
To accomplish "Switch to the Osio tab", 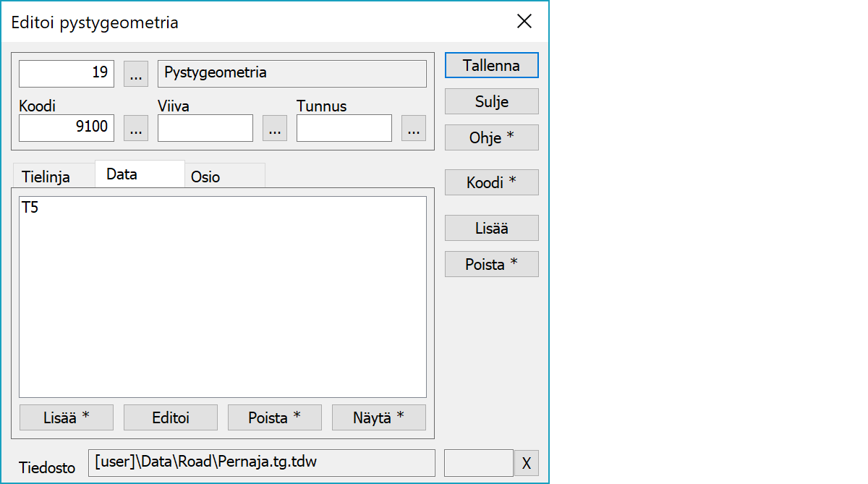I will click(205, 177).
